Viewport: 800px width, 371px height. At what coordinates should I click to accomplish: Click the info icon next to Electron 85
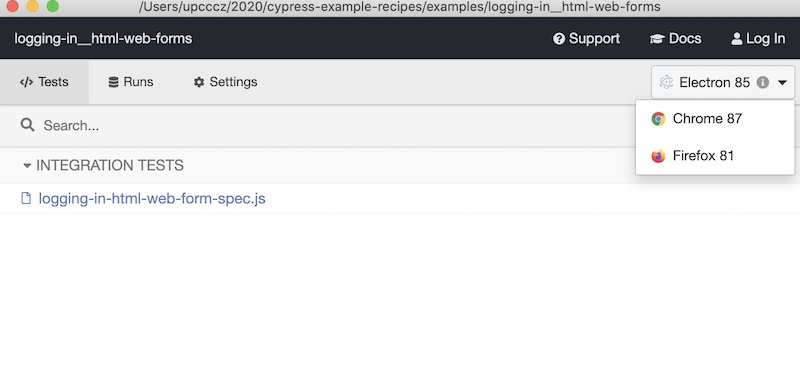(x=763, y=82)
